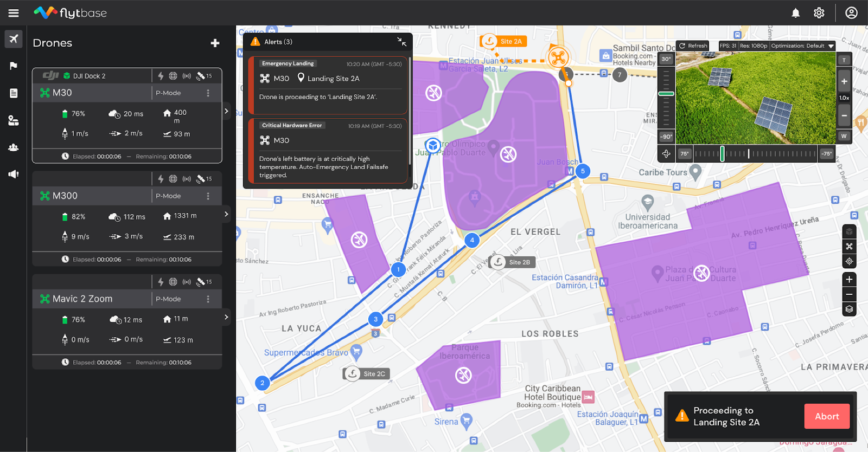Open the Critical Hardware Error alert card
This screenshot has height=452, width=868.
(328, 151)
